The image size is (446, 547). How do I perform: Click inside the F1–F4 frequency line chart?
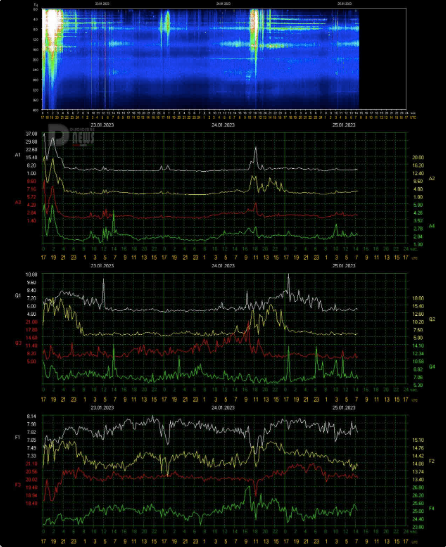click(x=224, y=471)
